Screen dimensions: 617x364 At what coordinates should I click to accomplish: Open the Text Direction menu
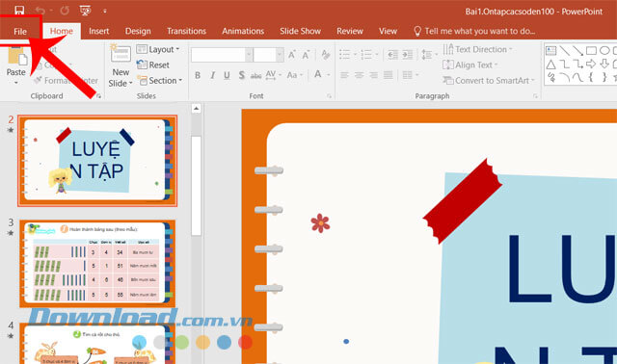477,49
